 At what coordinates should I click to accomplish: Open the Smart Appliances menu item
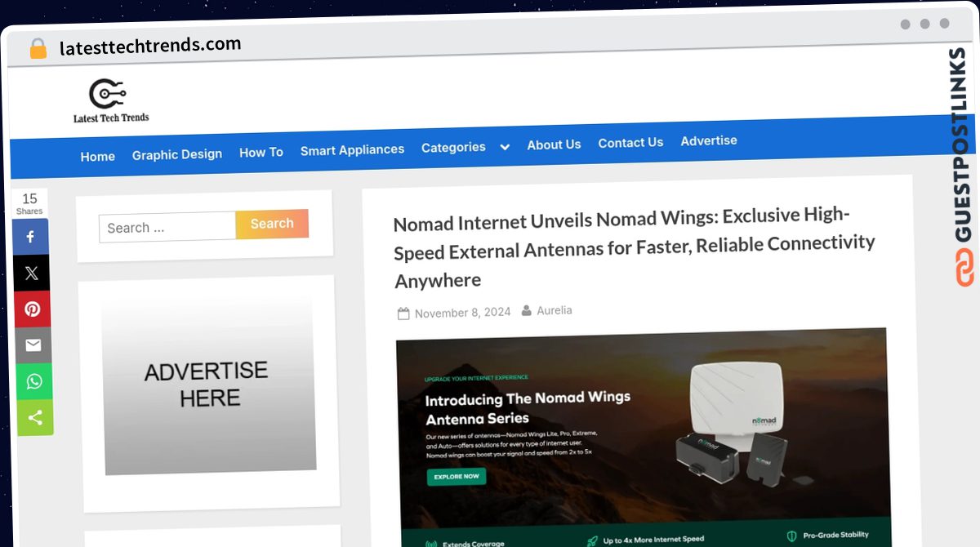(x=352, y=150)
